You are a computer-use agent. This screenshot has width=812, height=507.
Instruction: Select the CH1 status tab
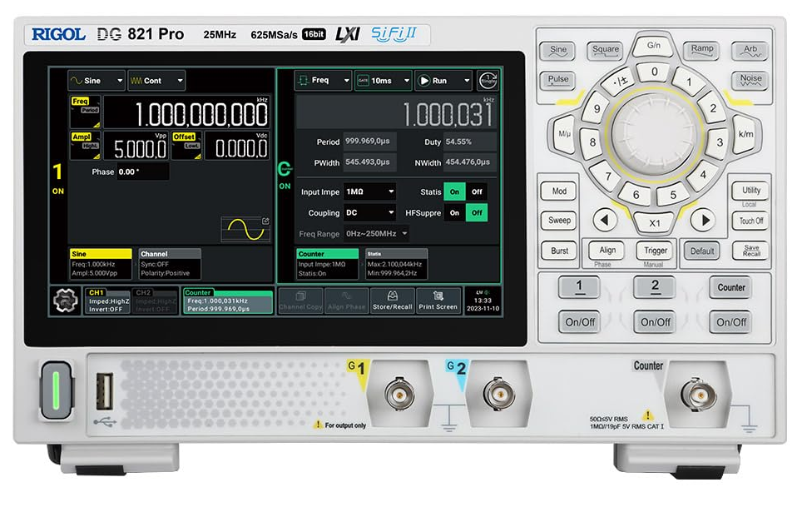coord(107,301)
